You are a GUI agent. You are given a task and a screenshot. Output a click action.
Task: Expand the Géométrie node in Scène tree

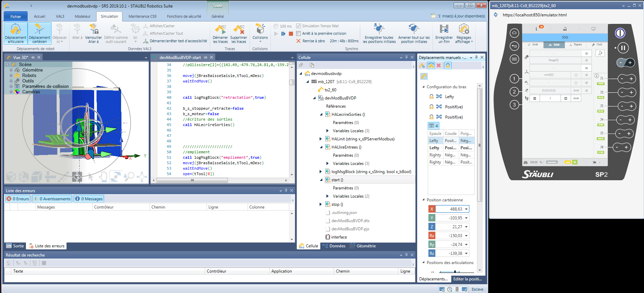click(11, 70)
